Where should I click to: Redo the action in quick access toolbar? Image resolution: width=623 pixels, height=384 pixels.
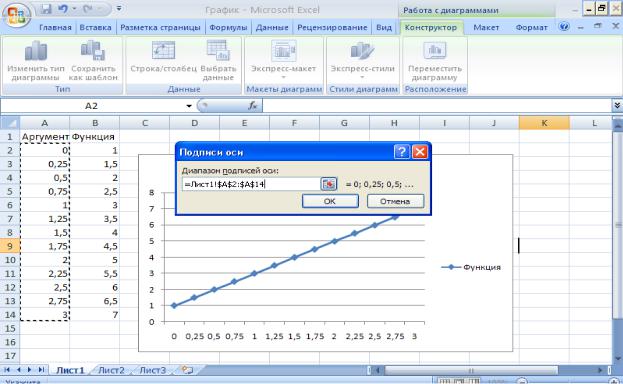click(x=88, y=9)
